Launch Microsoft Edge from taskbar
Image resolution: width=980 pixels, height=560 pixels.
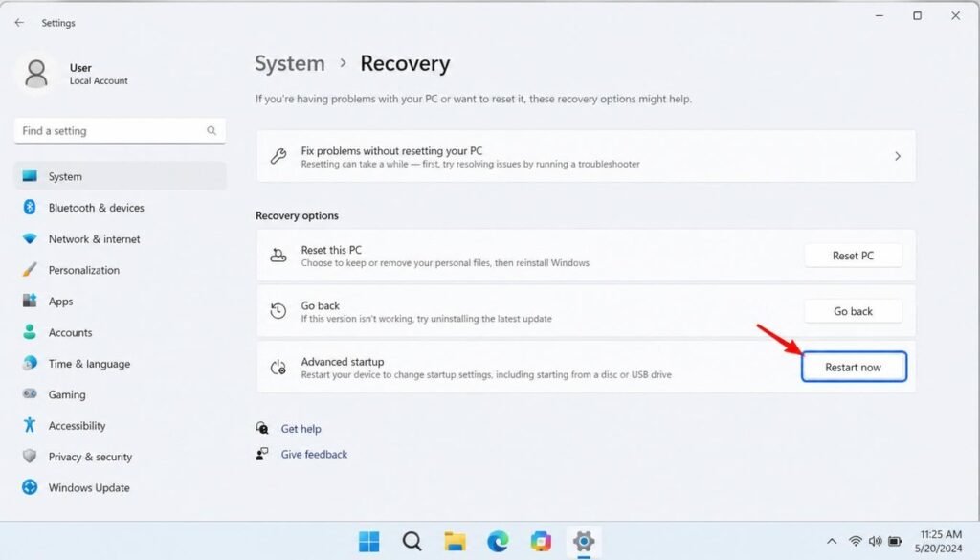(x=498, y=541)
